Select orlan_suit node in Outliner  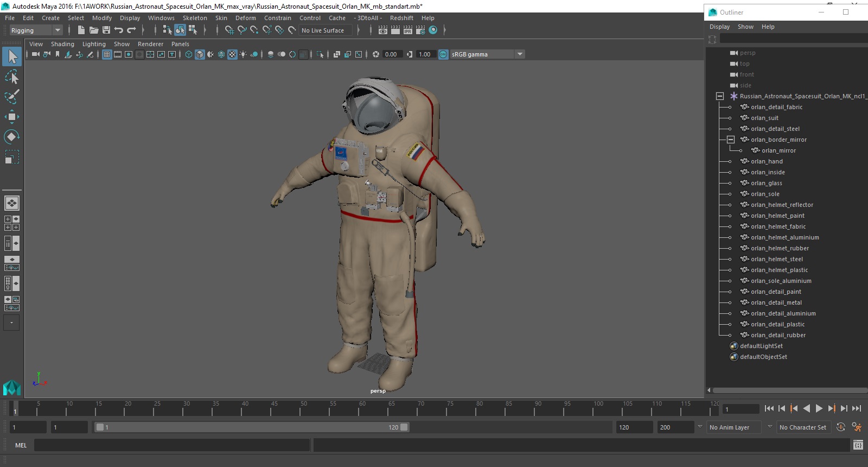pos(764,118)
